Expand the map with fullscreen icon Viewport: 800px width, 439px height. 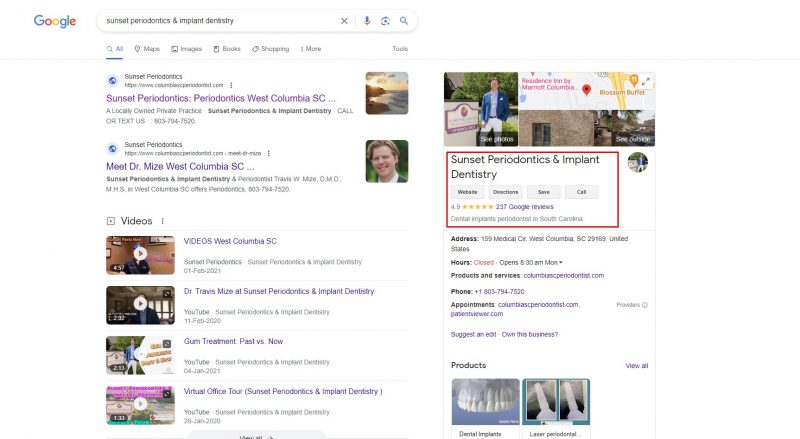click(x=647, y=80)
